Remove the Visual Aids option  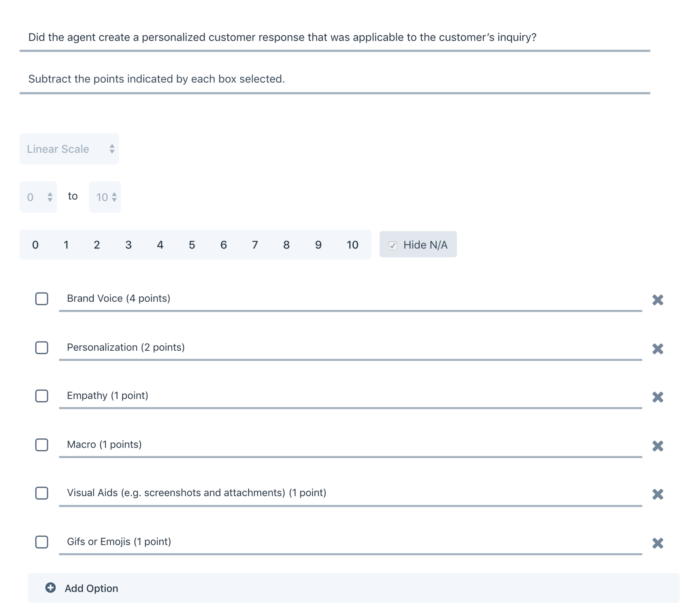[x=657, y=494]
